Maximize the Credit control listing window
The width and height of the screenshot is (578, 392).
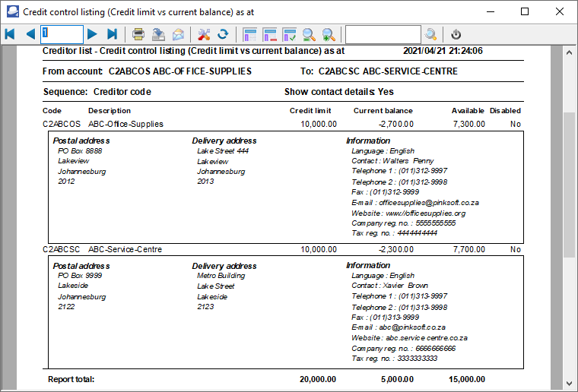pyautogui.click(x=525, y=11)
